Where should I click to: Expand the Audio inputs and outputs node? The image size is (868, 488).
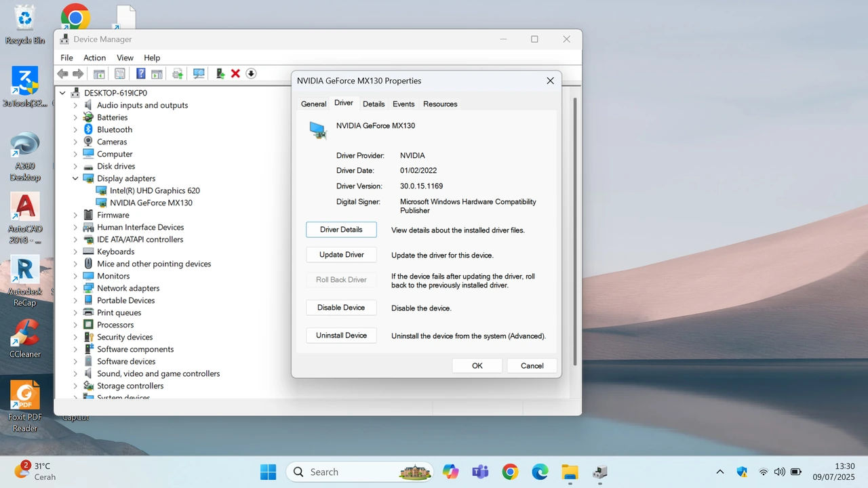75,105
